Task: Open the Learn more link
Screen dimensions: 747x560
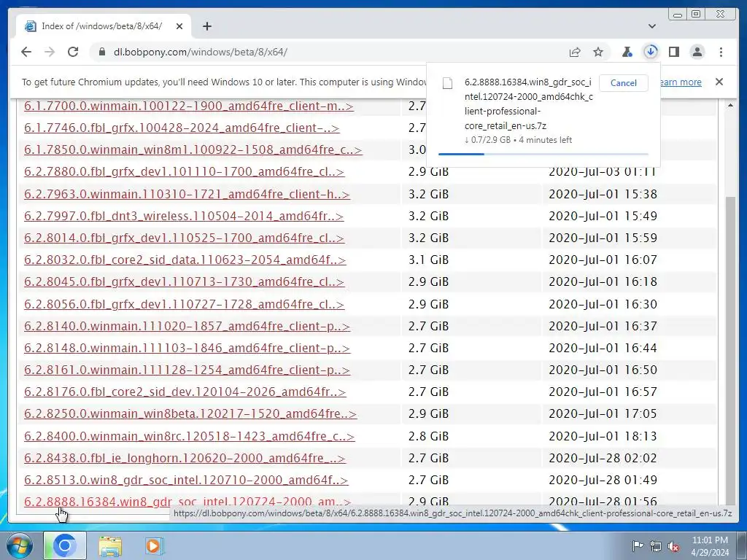Action: click(x=681, y=82)
